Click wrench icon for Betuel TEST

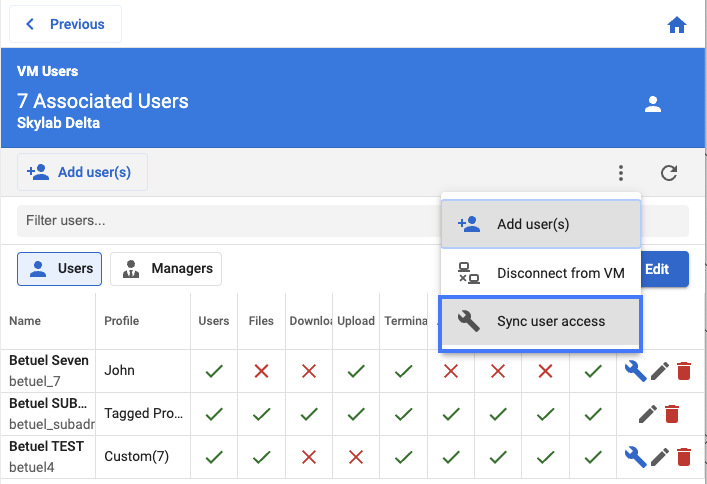tap(634, 457)
